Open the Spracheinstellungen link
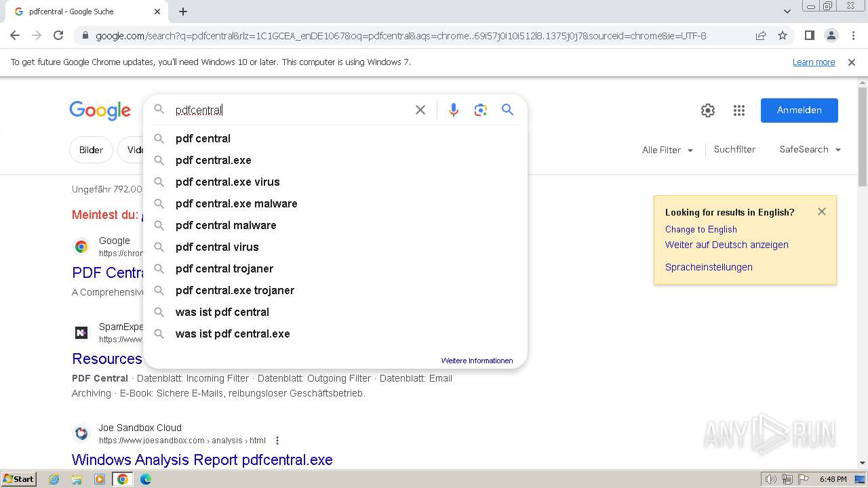 coord(709,267)
